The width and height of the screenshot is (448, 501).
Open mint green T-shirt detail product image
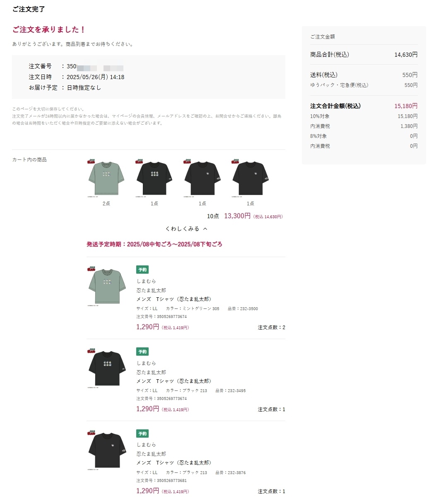click(106, 286)
